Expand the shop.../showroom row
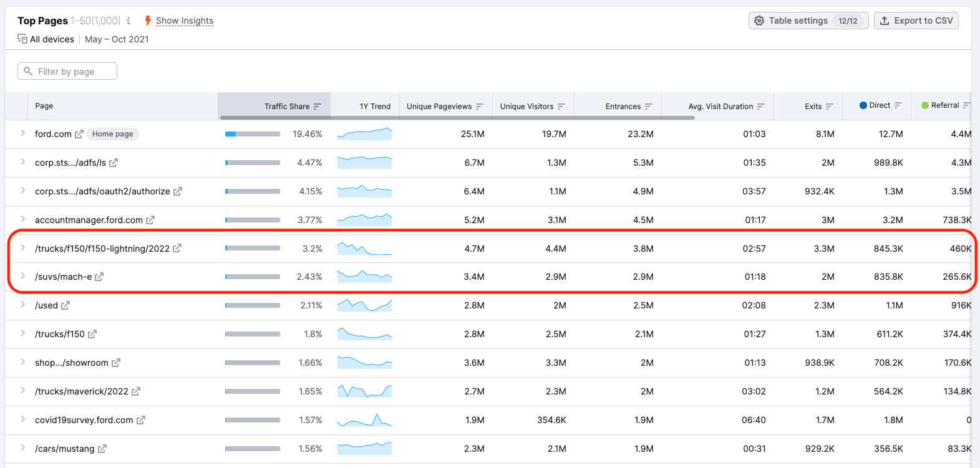980x468 pixels. [23, 361]
